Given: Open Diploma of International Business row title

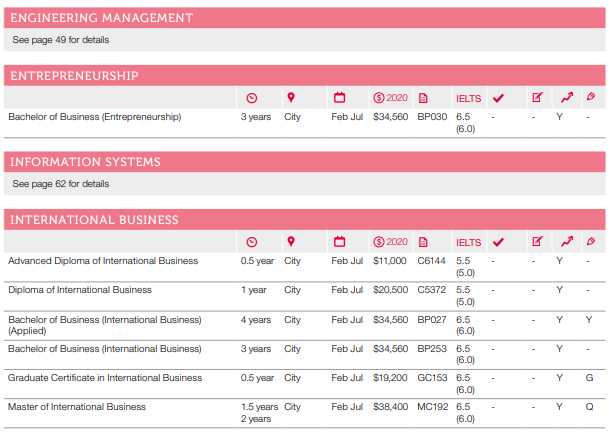Looking at the screenshot, I should click(80, 290).
